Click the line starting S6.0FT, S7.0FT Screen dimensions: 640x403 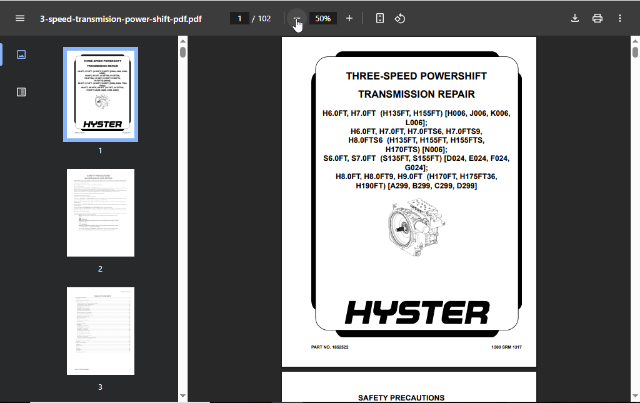pos(416,158)
